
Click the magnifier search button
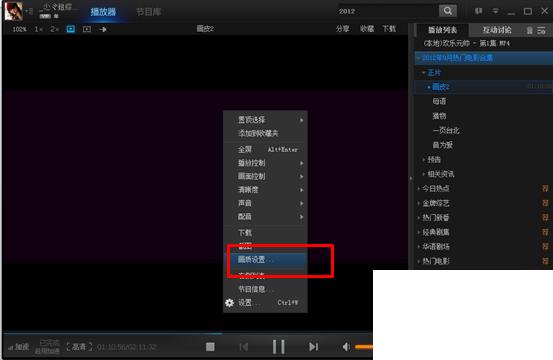tap(448, 11)
